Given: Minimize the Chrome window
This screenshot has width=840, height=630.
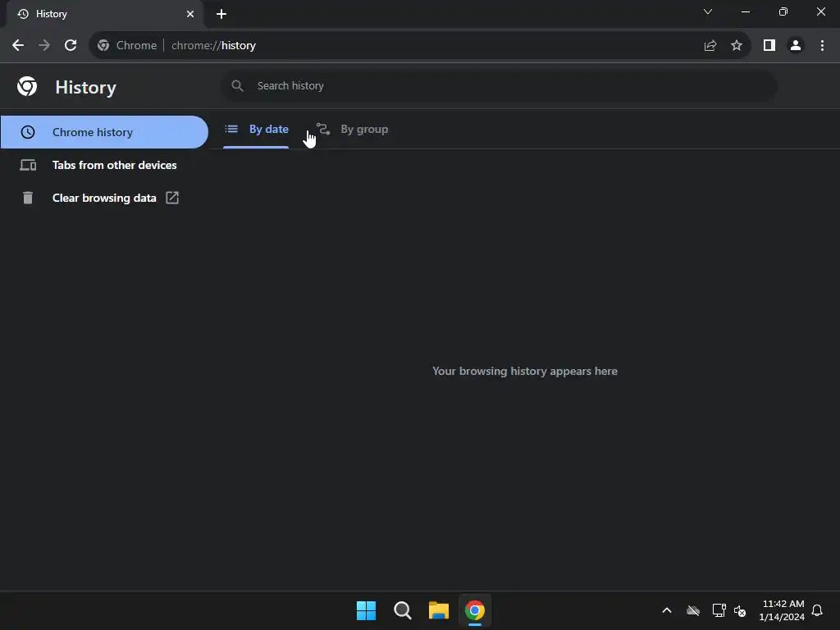Looking at the screenshot, I should tap(746, 11).
